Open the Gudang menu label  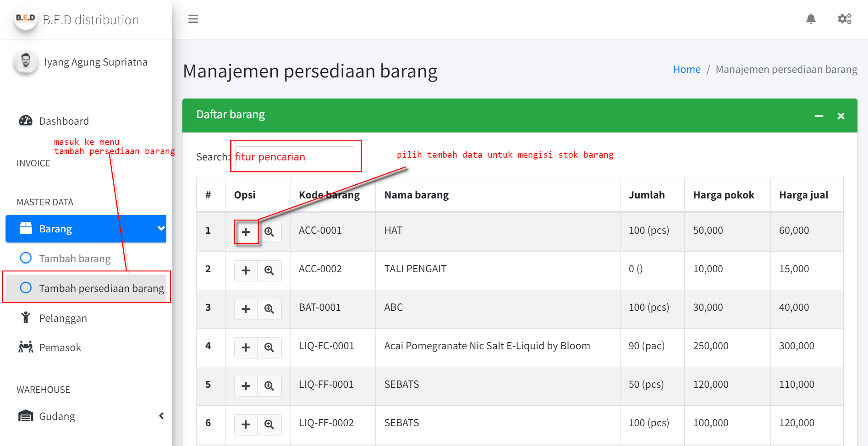click(57, 416)
